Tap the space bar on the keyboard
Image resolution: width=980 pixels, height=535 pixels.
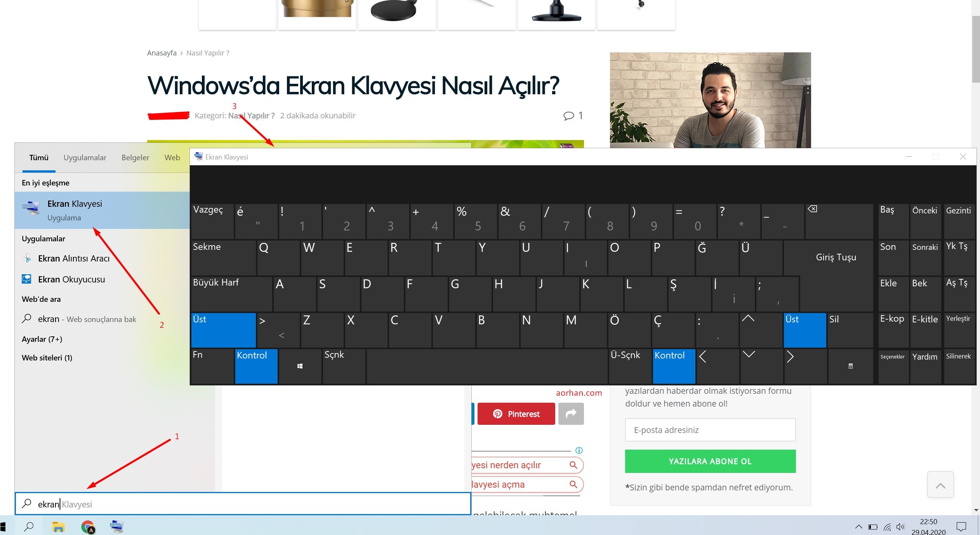[487, 366]
